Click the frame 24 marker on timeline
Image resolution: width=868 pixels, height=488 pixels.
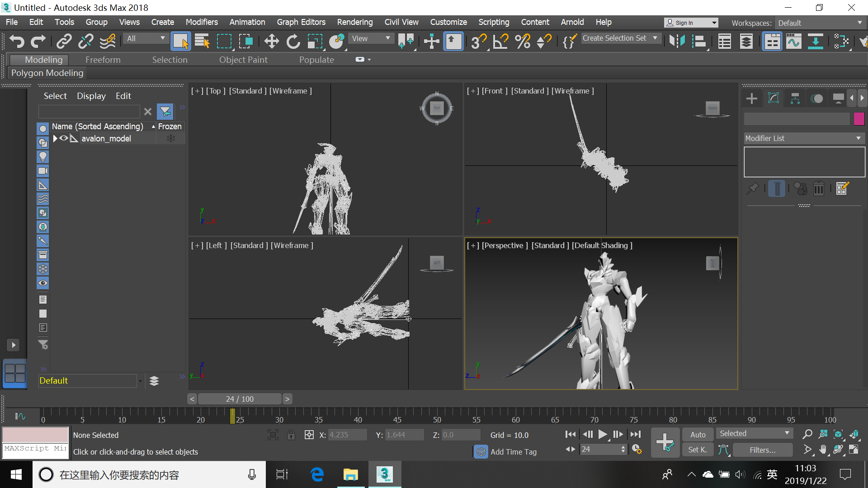click(232, 416)
